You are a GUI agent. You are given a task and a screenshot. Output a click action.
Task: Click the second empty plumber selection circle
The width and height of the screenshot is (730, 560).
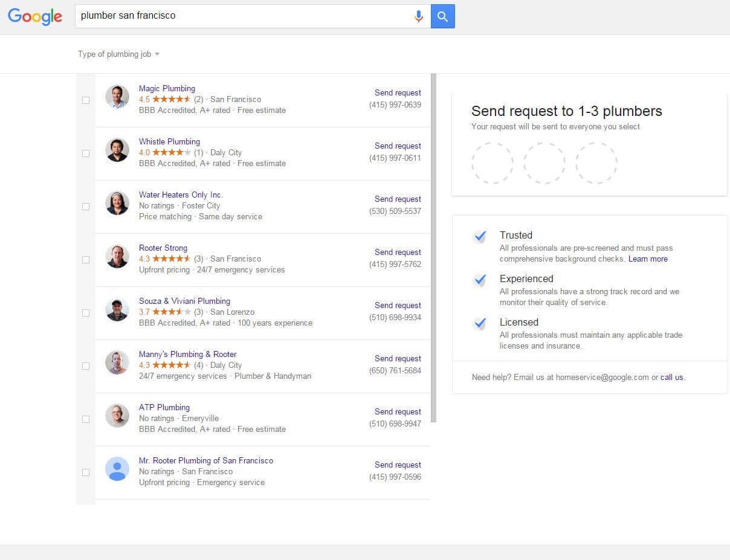544,163
